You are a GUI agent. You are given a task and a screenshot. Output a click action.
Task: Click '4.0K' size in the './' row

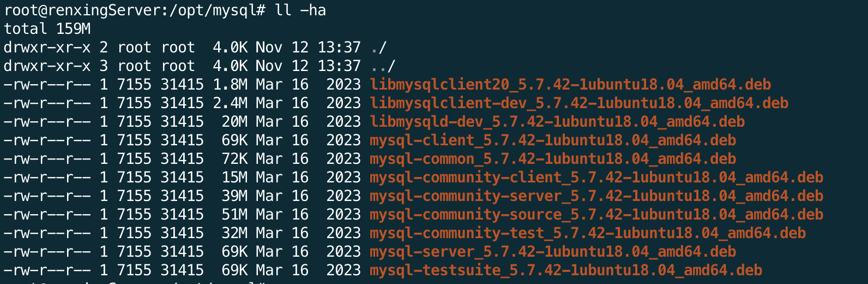230,48
